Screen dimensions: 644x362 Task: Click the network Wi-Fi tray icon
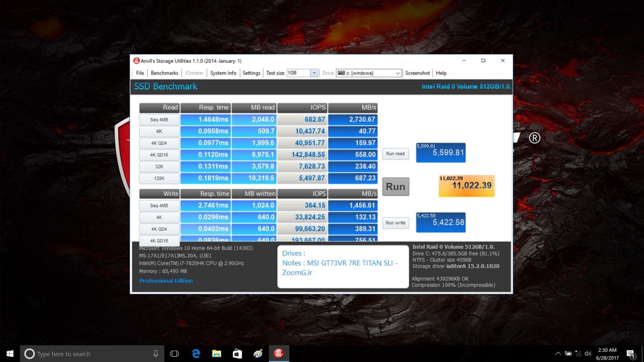578,353
